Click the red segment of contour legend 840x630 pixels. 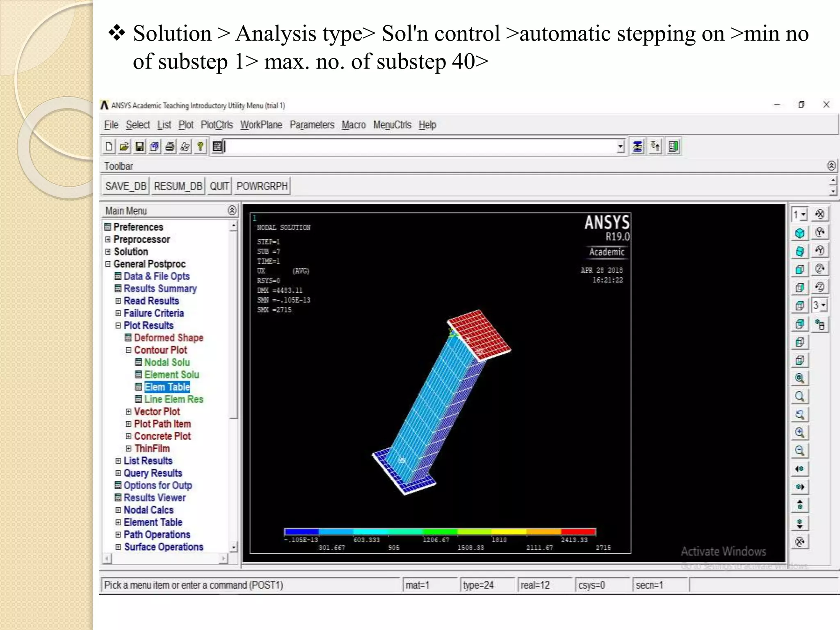click(x=578, y=532)
